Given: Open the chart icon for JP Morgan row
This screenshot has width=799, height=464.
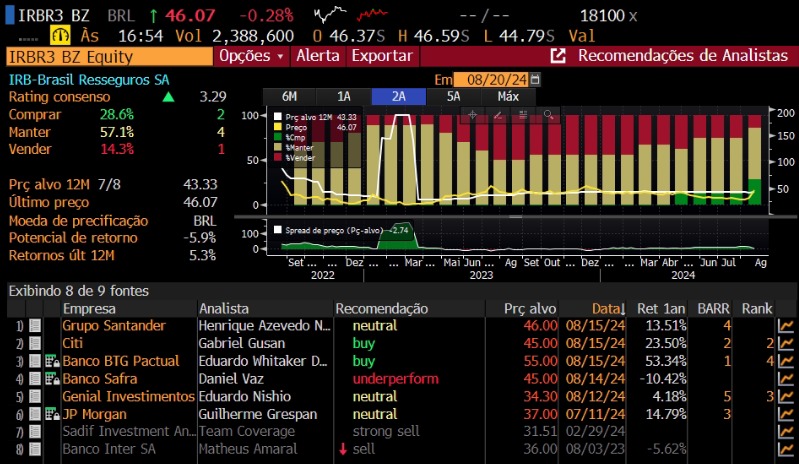Looking at the screenshot, I should tap(786, 414).
